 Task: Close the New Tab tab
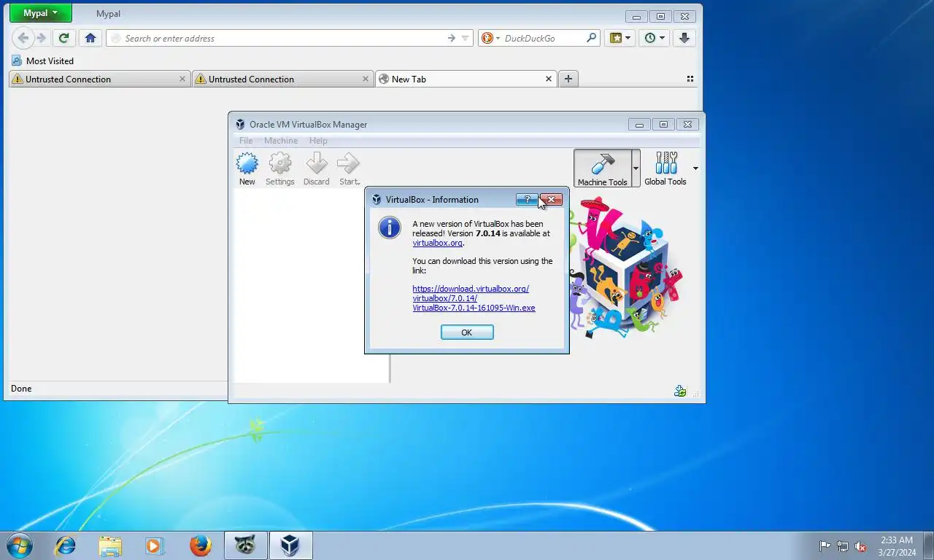tap(549, 79)
